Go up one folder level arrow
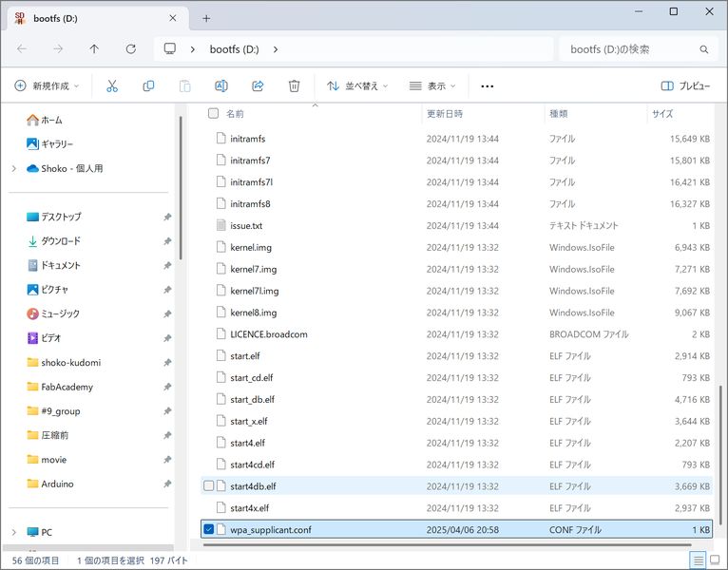 [94, 48]
